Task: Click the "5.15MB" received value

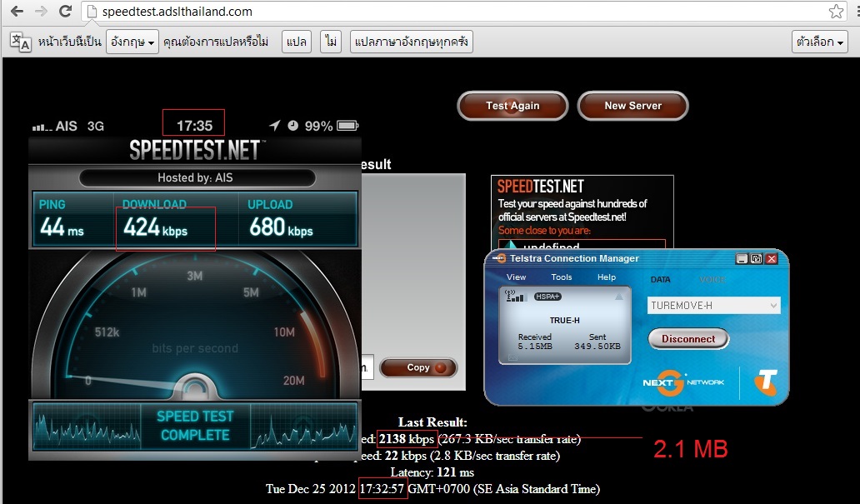Action: (535, 347)
